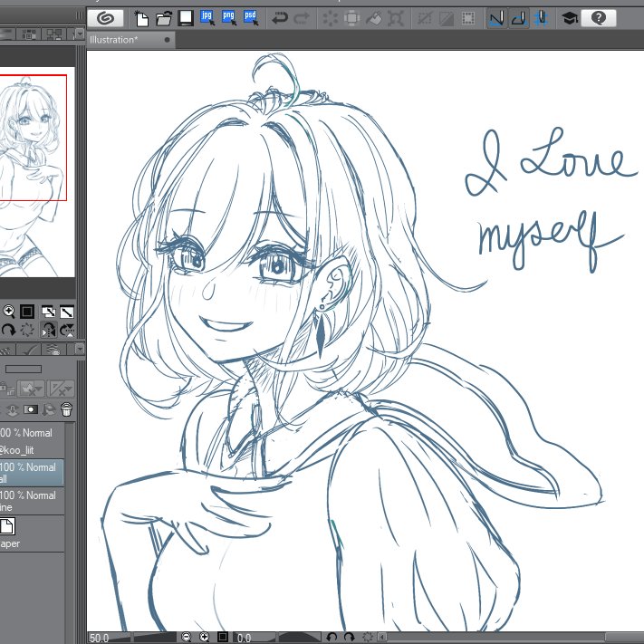Switch to the Sub View panel tab
The width and height of the screenshot is (644, 644).
click(x=29, y=34)
